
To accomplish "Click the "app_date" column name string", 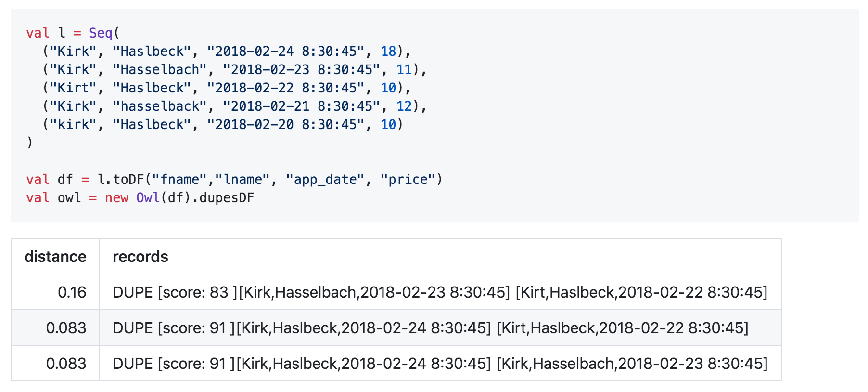I will click(x=325, y=179).
